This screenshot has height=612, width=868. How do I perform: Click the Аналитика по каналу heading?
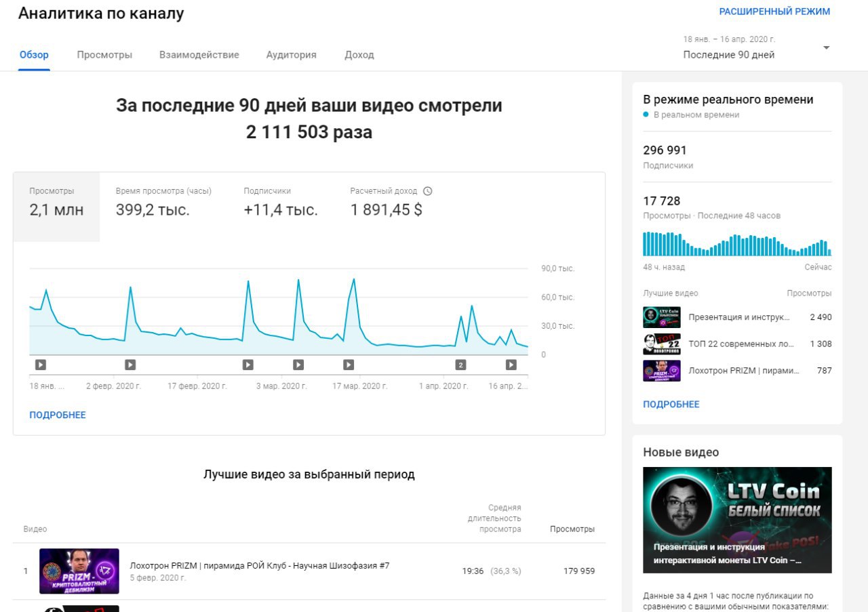pos(101,14)
